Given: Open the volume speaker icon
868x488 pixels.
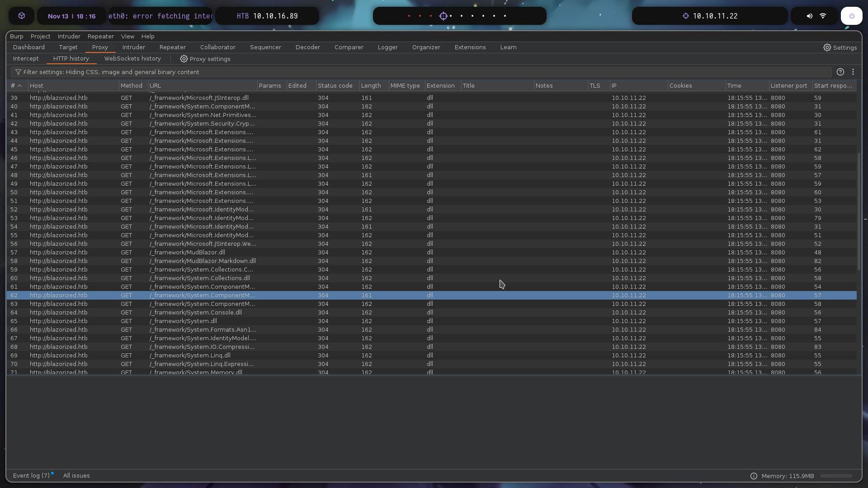Looking at the screenshot, I should [x=809, y=16].
